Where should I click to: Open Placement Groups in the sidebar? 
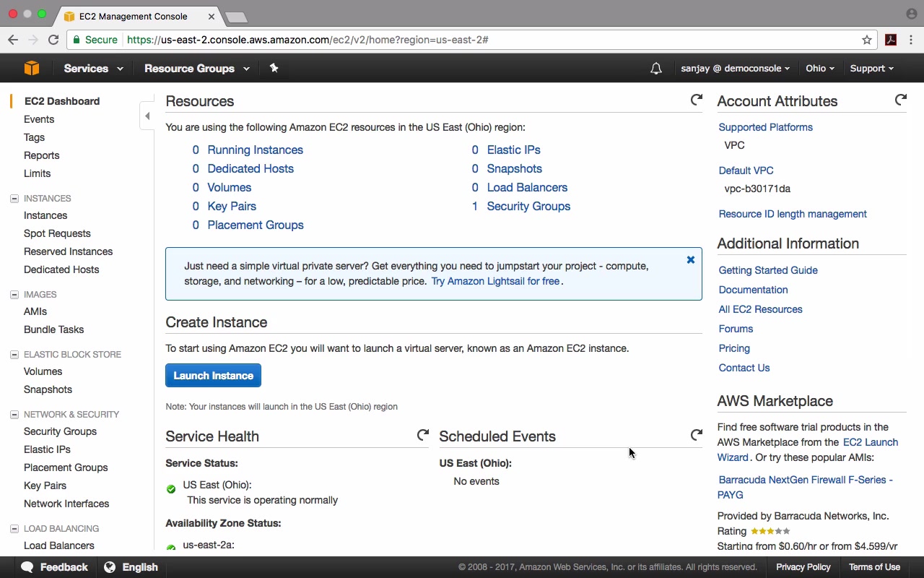(66, 467)
